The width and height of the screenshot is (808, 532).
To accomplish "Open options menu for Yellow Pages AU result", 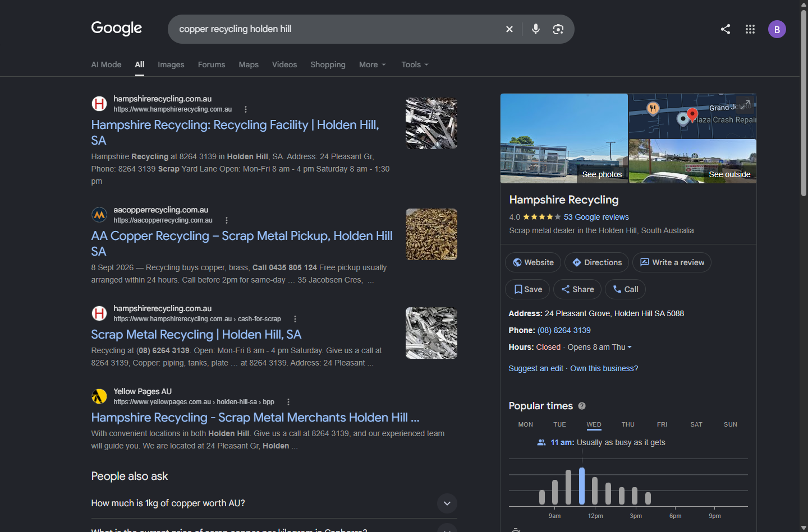I will (x=288, y=402).
